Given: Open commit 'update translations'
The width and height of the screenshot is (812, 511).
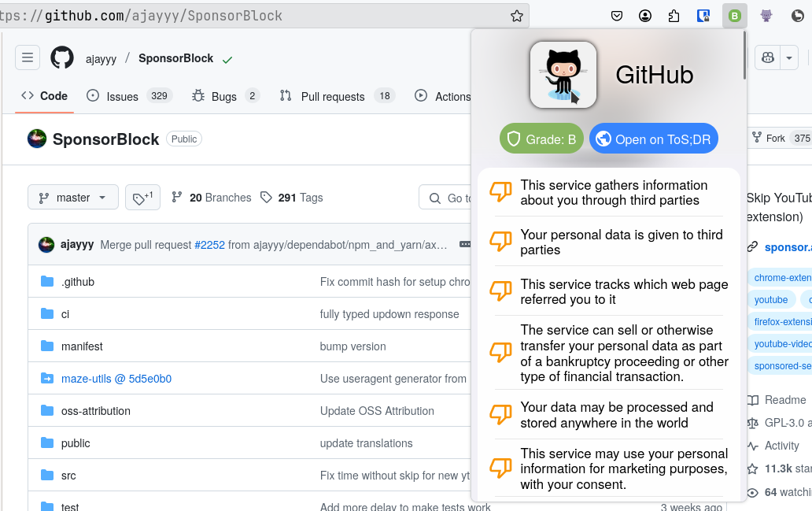Looking at the screenshot, I should pos(366,443).
